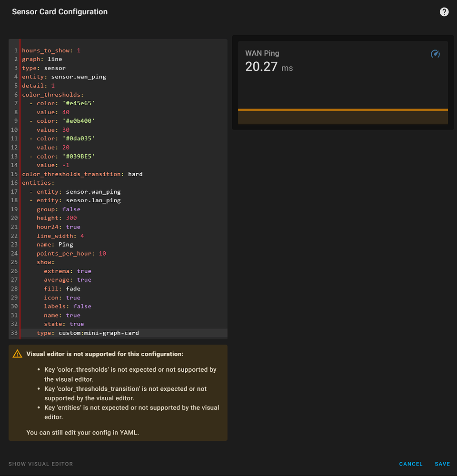Click the custom:mini-graph-card type line
Image resolution: width=457 pixels, height=476 pixels.
[x=99, y=333]
